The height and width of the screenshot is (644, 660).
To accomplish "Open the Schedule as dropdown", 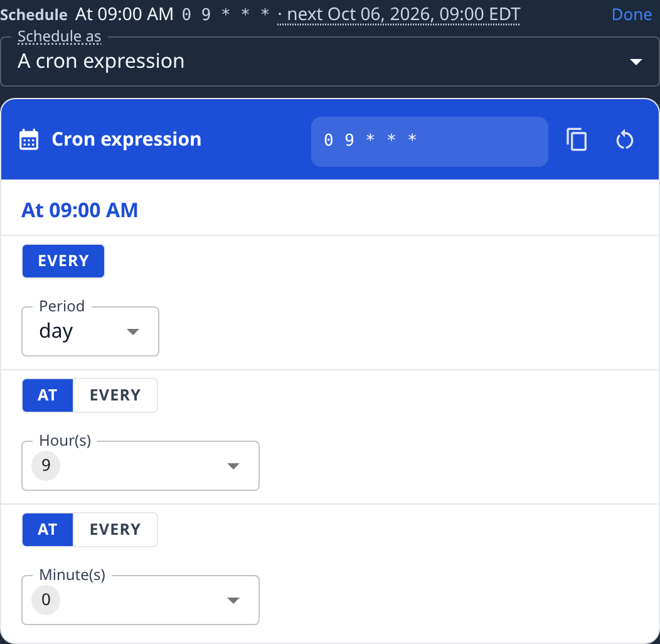I will pos(330,62).
